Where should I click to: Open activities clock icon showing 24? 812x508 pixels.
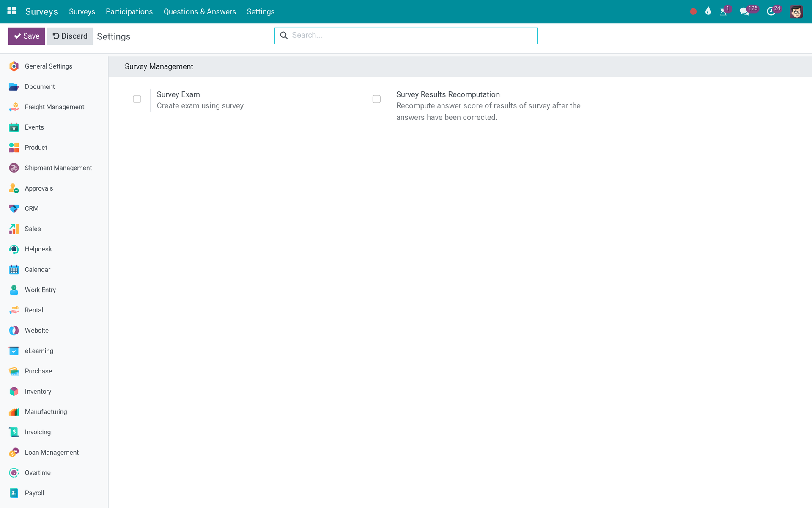pyautogui.click(x=771, y=11)
